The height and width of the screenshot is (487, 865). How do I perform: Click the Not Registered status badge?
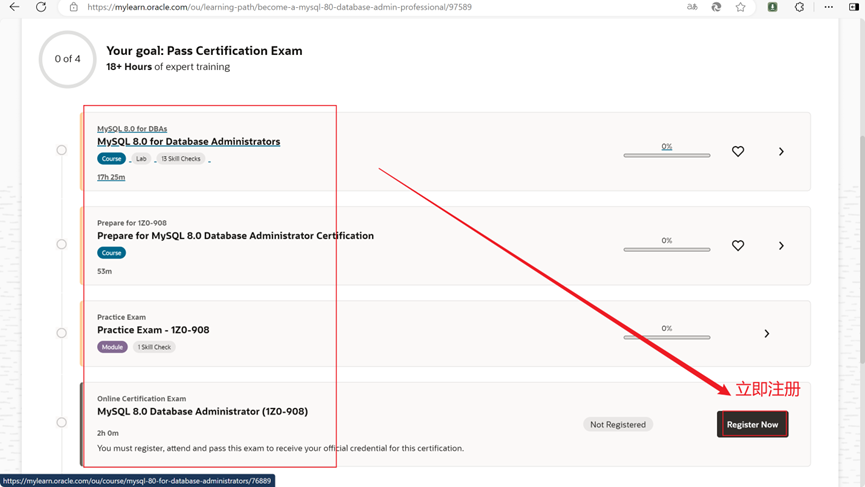(x=618, y=424)
